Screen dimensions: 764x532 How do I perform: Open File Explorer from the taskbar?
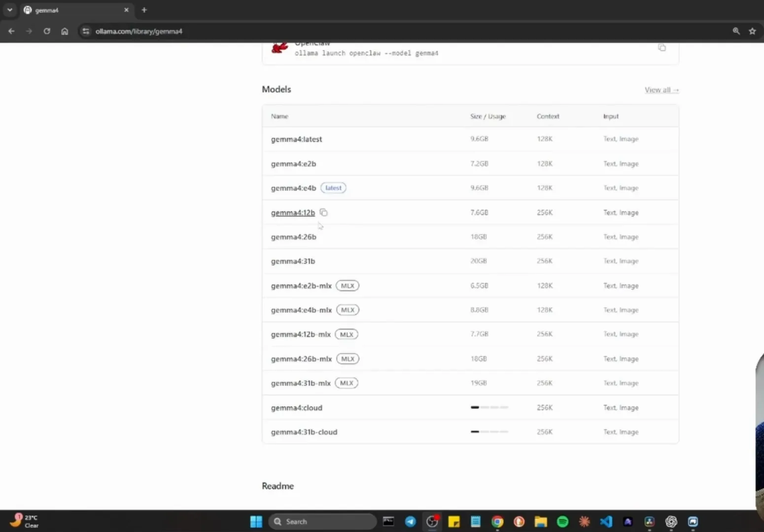[541, 522]
